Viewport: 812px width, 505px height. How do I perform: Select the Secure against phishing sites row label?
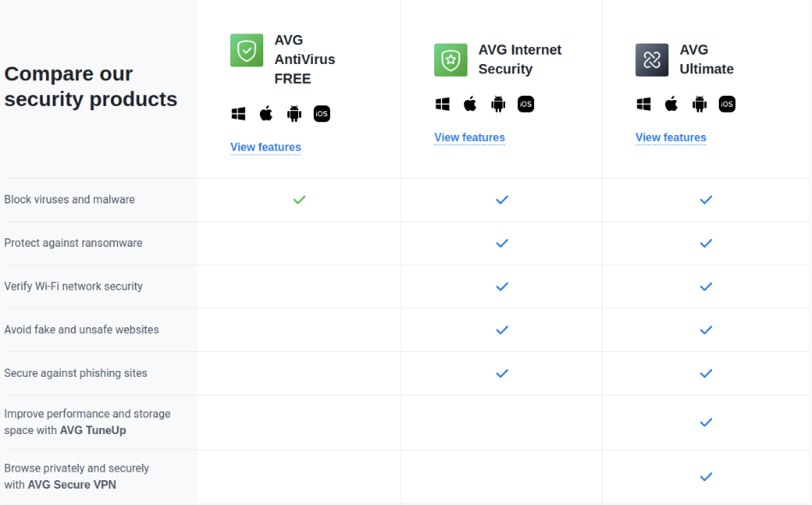(x=75, y=373)
